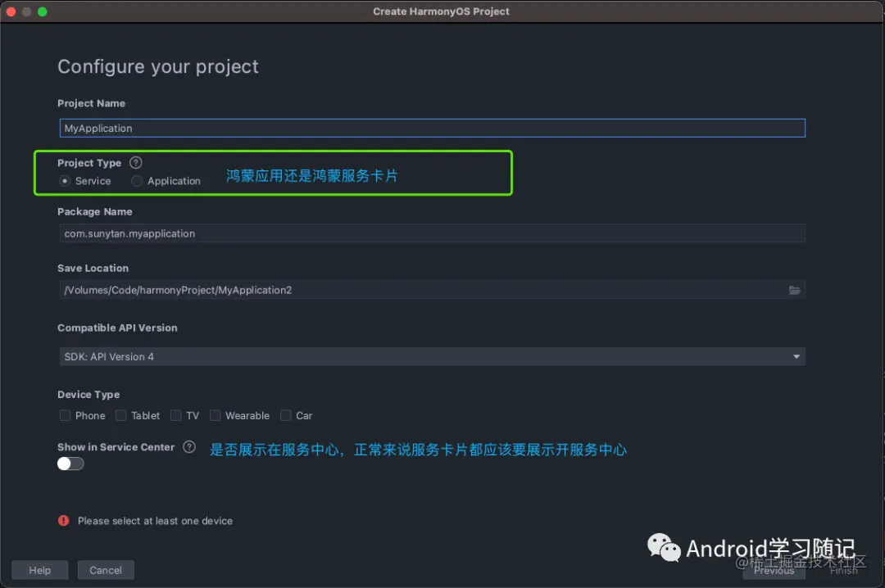Click the 'Please select at least one device' message
Screen dimensions: 885x588
coord(155,521)
